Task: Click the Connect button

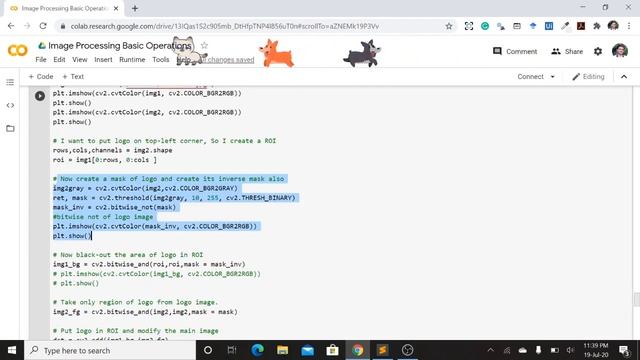Action: click(530, 77)
